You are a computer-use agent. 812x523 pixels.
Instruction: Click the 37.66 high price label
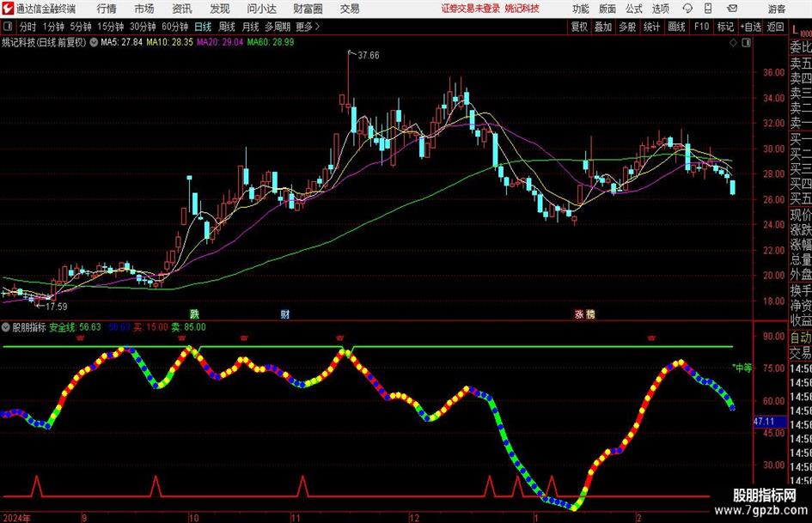(x=369, y=56)
